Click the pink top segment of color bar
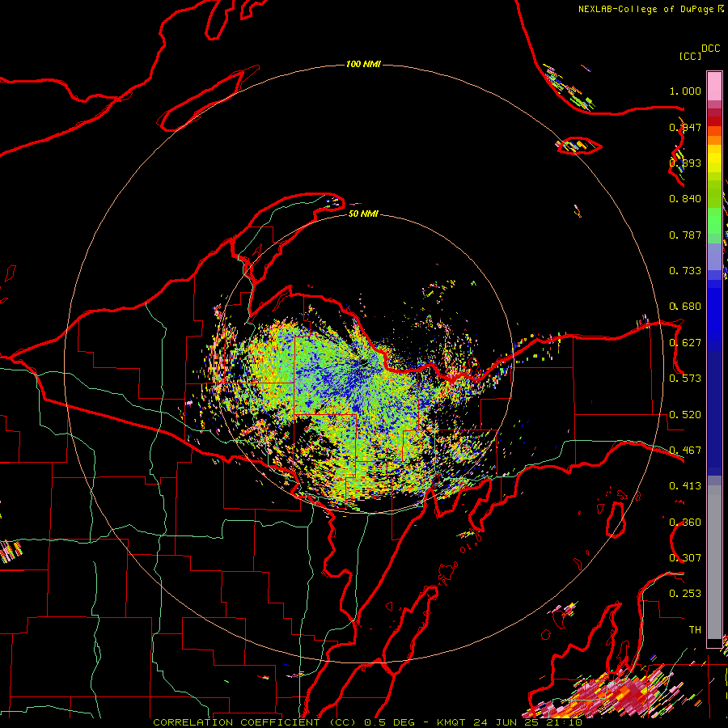Image resolution: width=728 pixels, height=728 pixels. (x=714, y=86)
